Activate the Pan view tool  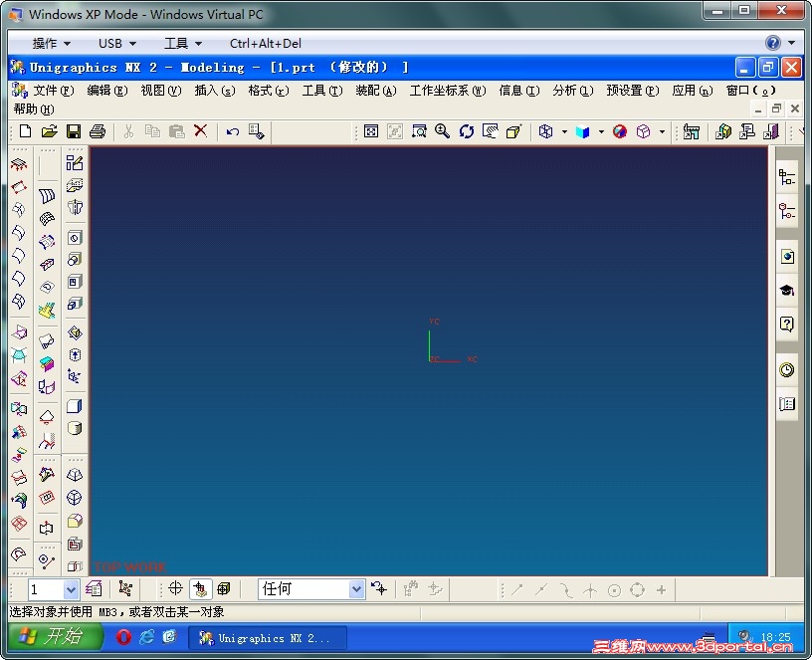pos(490,131)
